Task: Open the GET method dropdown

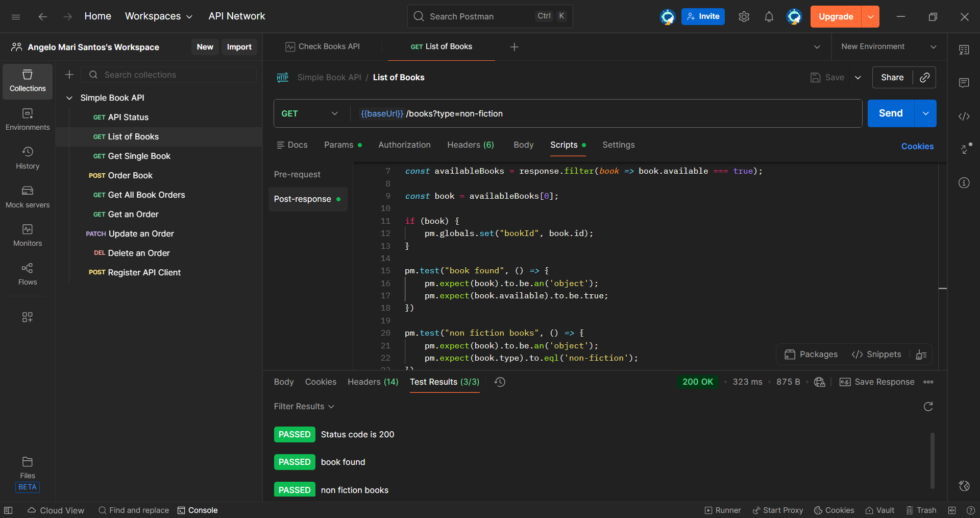Action: (310, 113)
